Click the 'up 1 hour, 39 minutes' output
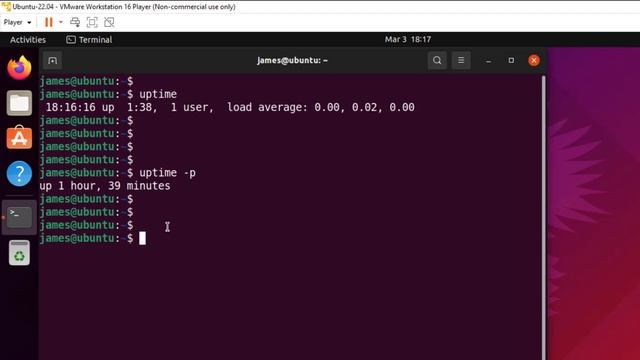640x360 pixels. (x=105, y=186)
